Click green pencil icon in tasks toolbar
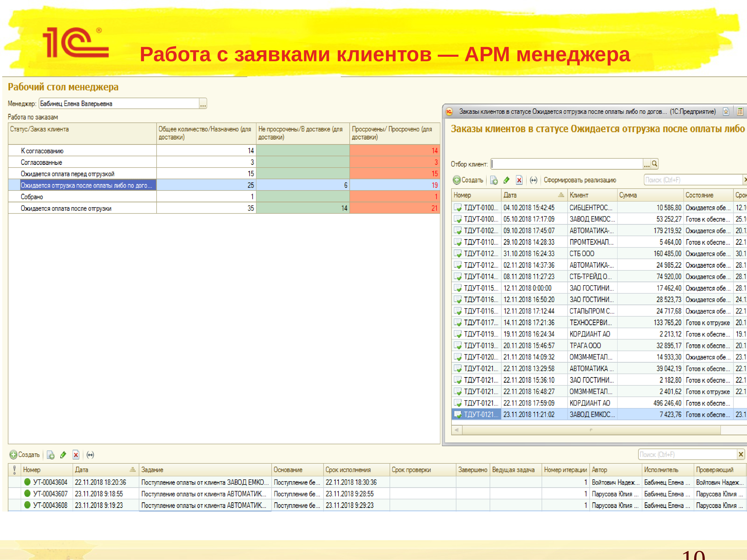Screen dimensions: 747x560 63,455
